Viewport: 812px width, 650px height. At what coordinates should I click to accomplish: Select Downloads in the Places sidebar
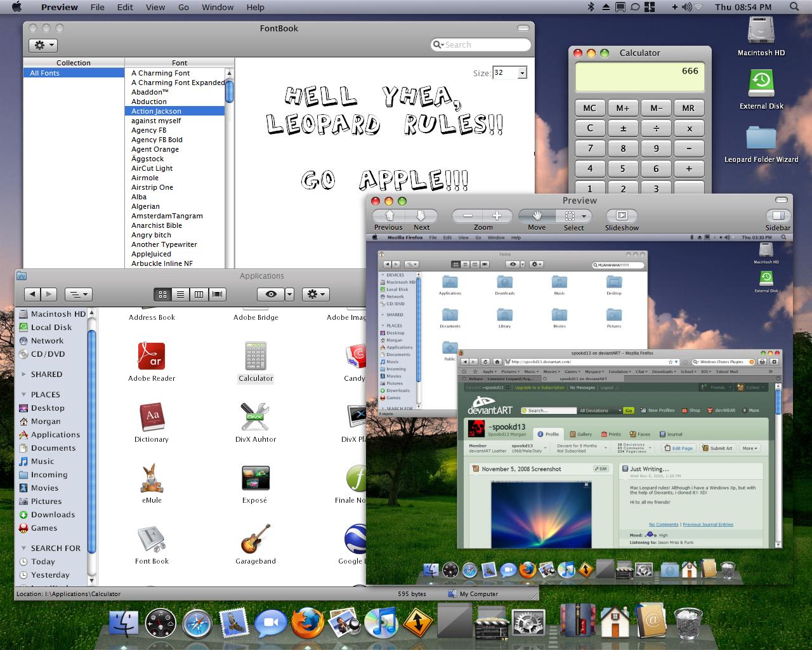pyautogui.click(x=53, y=515)
